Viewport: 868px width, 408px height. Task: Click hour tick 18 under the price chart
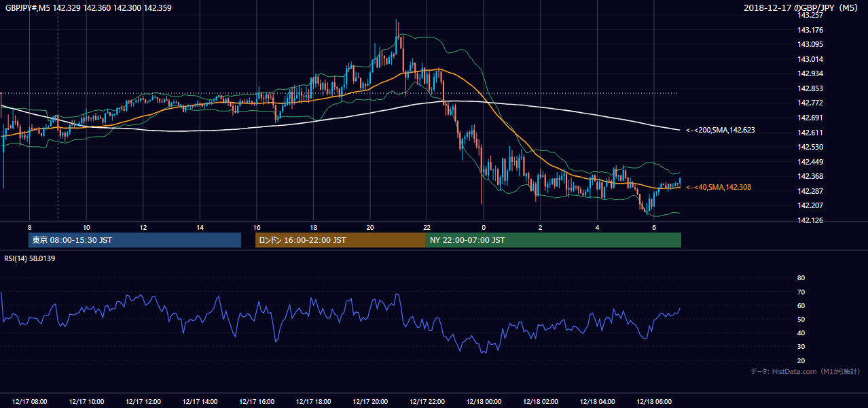click(x=313, y=227)
